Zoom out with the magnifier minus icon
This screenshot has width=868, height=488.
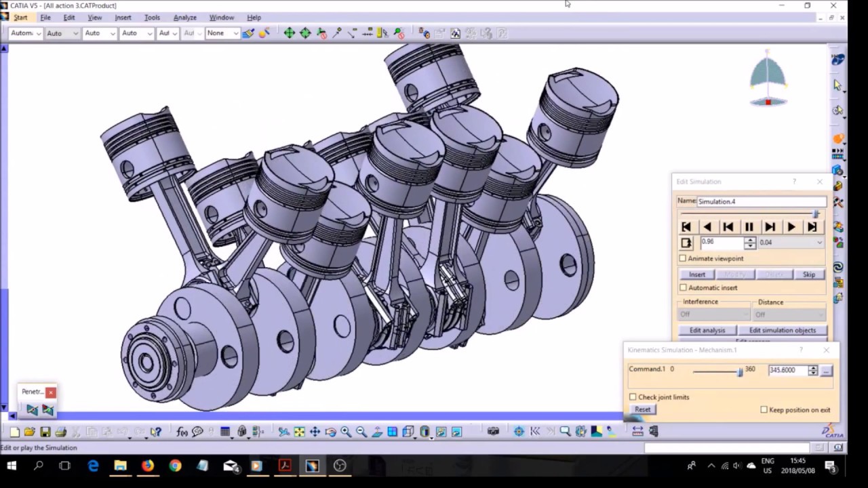point(361,432)
